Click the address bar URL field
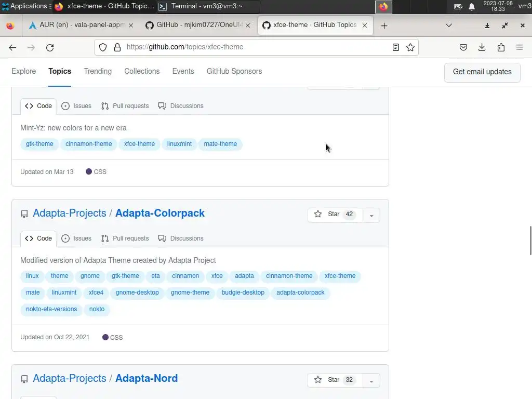The image size is (532, 399). 257,47
